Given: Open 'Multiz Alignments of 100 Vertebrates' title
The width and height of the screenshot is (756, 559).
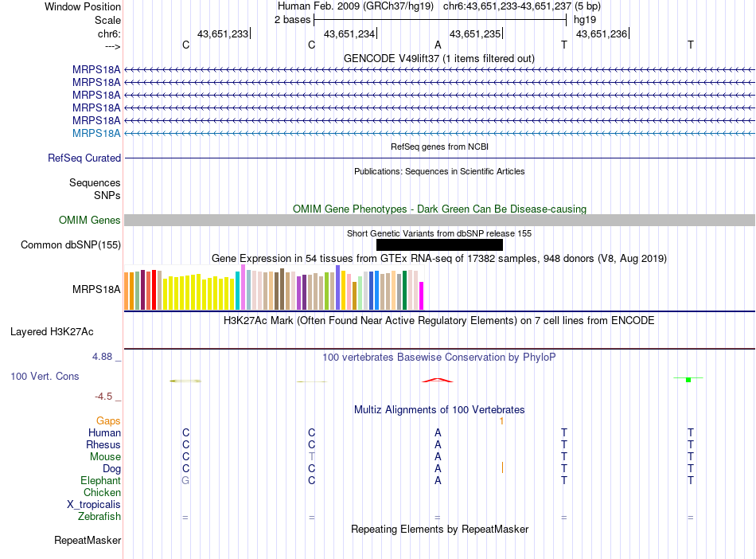Looking at the screenshot, I should click(x=439, y=410).
